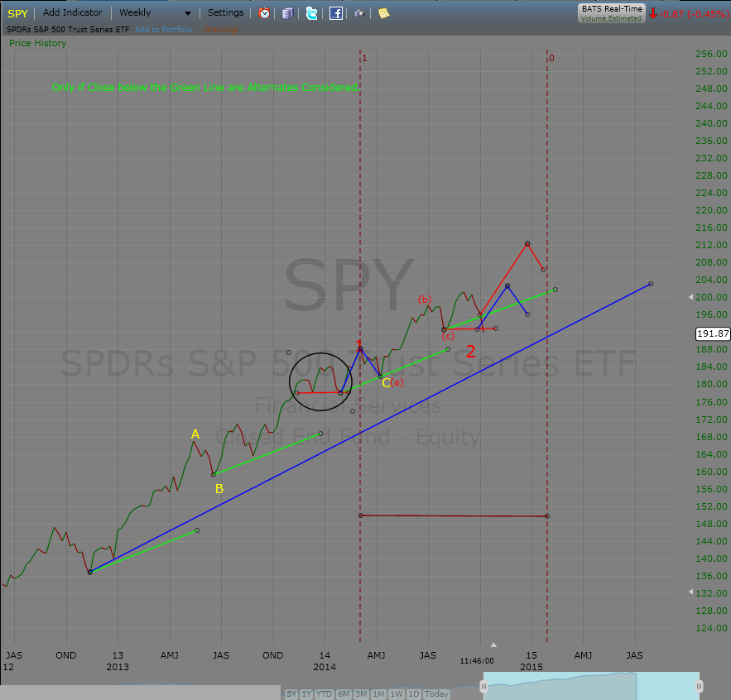Screen dimensions: 731x700
Task: Click the BATS Real-Time badge
Action: (x=612, y=13)
